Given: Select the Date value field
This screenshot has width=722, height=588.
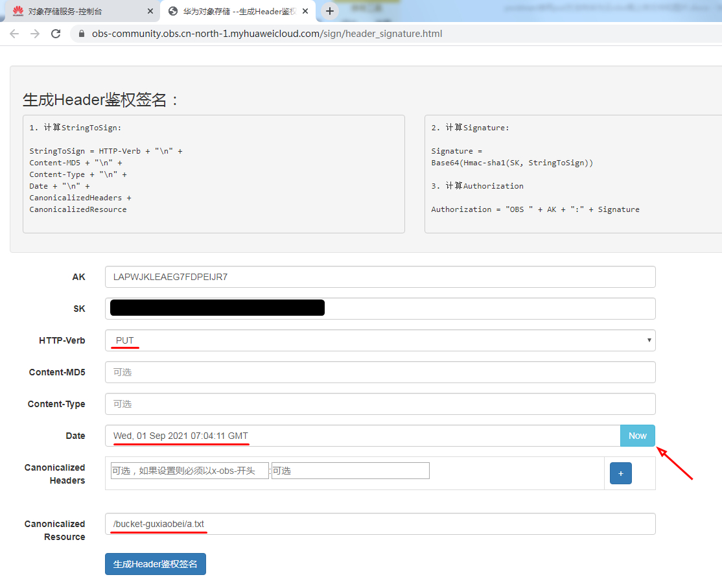Looking at the screenshot, I should [x=363, y=436].
